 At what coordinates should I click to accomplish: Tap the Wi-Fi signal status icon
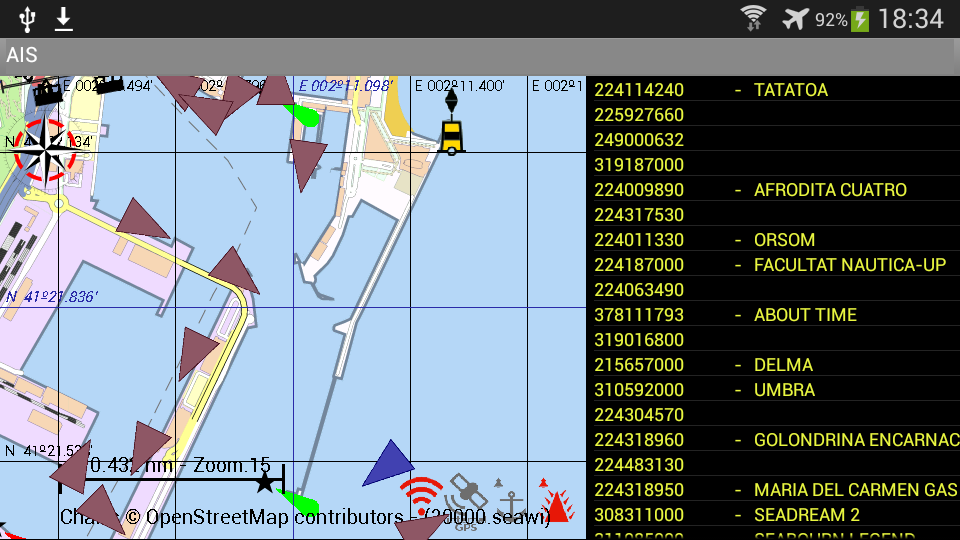point(753,18)
